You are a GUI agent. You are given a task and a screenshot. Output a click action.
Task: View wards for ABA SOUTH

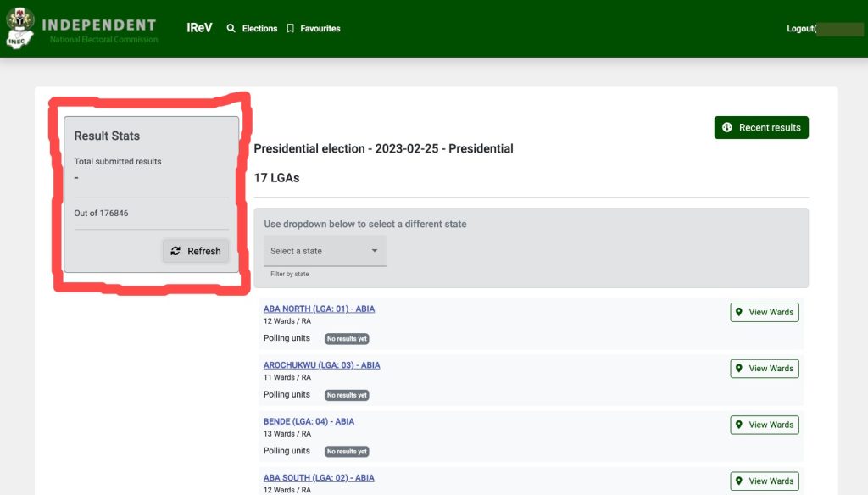pyautogui.click(x=765, y=481)
